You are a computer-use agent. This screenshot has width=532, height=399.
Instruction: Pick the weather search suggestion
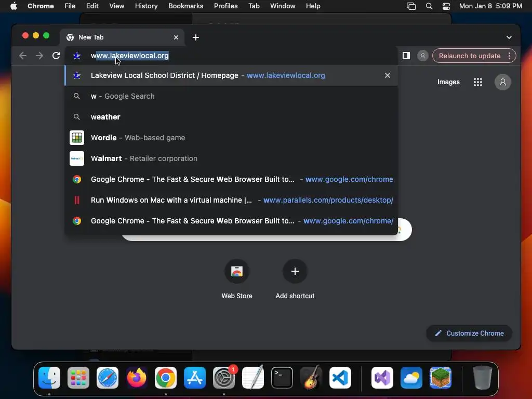point(231,117)
